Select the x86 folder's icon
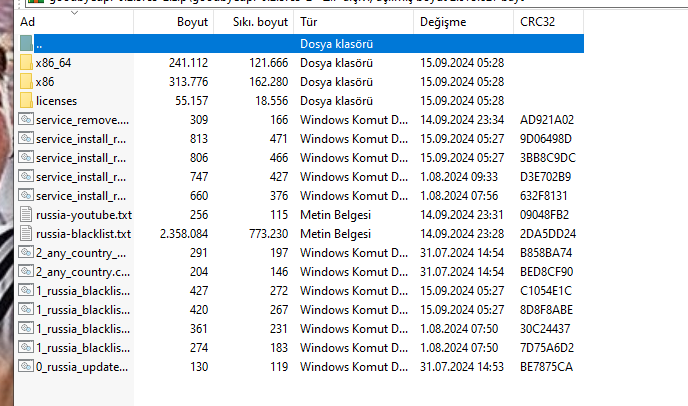This screenshot has height=406, width=688. [x=26, y=82]
